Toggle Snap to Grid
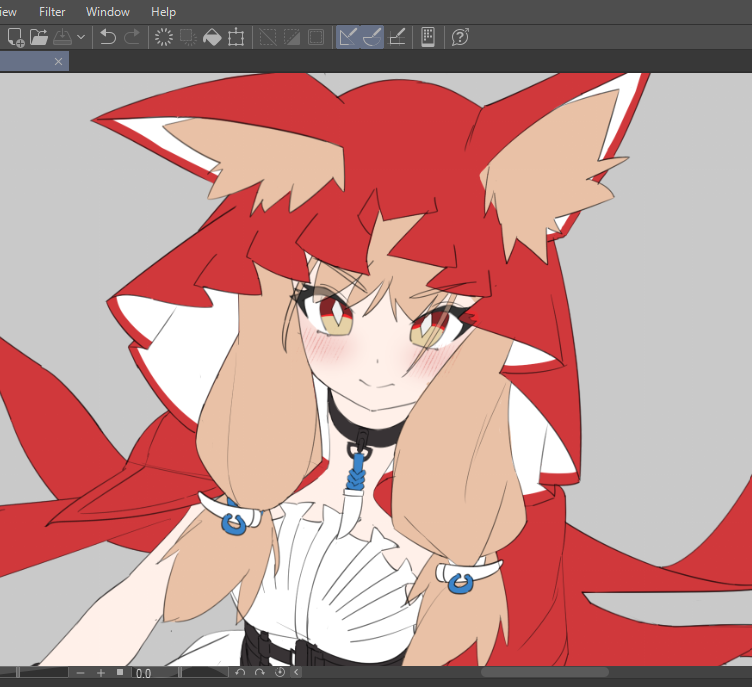The image size is (752, 687). coord(397,37)
